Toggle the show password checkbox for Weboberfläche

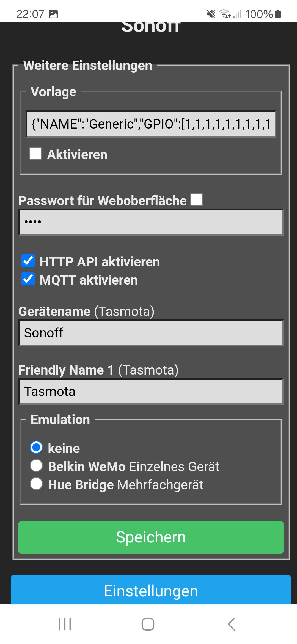click(x=197, y=200)
